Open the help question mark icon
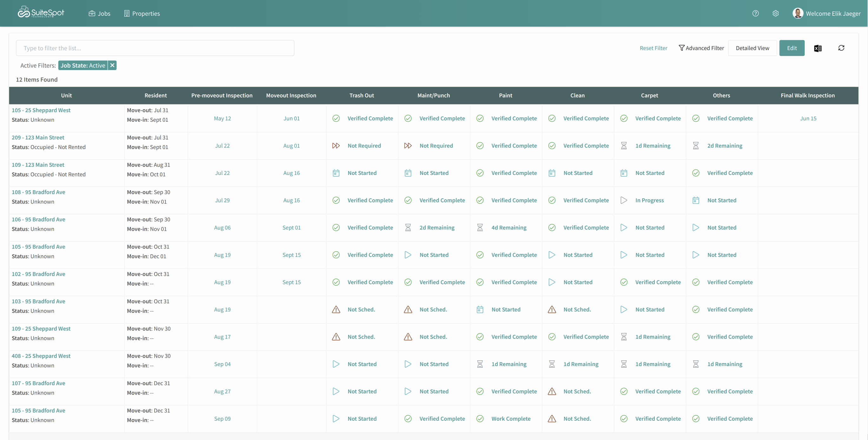 point(755,13)
